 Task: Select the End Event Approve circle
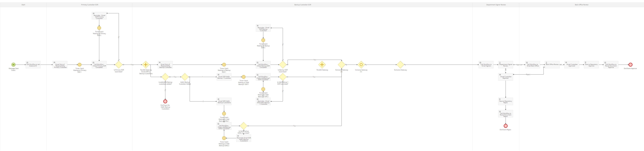point(630,65)
